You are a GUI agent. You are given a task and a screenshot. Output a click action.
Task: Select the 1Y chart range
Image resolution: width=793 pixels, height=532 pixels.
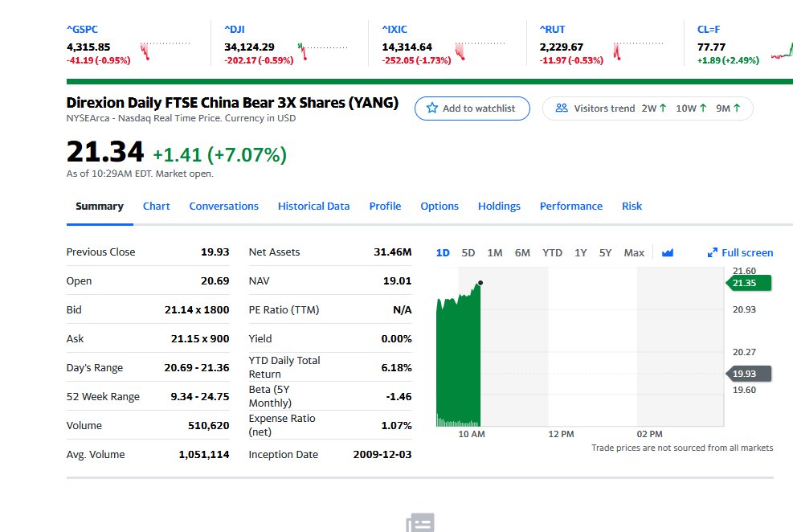[x=581, y=253]
